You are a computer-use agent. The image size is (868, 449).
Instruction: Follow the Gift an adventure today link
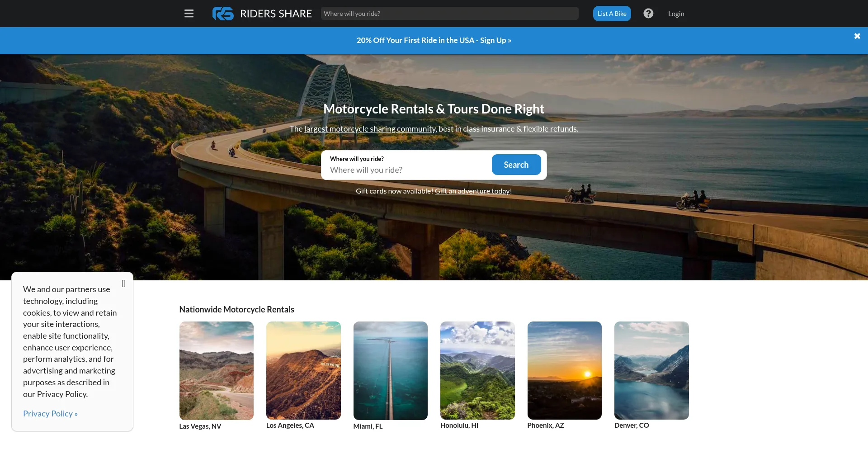click(472, 191)
